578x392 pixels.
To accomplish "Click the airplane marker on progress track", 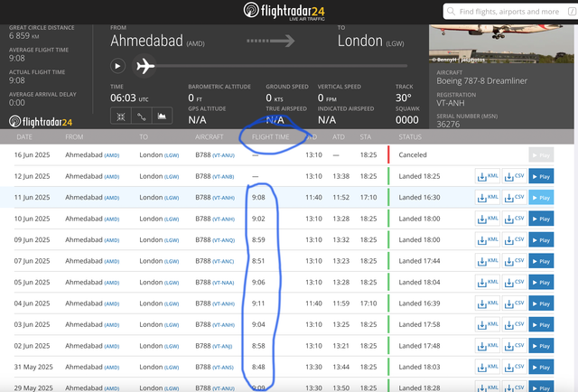I will [145, 66].
